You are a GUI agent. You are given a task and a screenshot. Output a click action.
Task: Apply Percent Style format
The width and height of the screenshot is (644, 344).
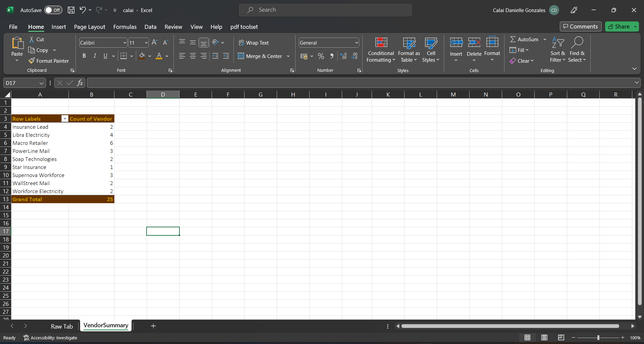(x=321, y=56)
